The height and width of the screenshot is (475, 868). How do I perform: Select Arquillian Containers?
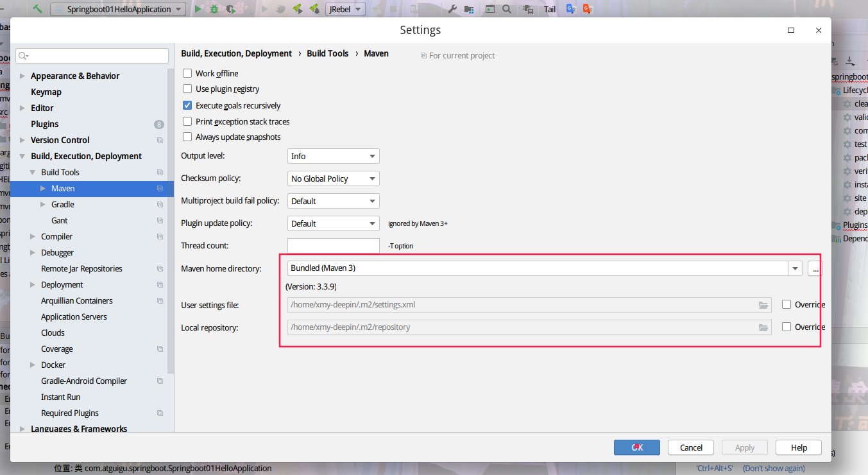[77, 300]
